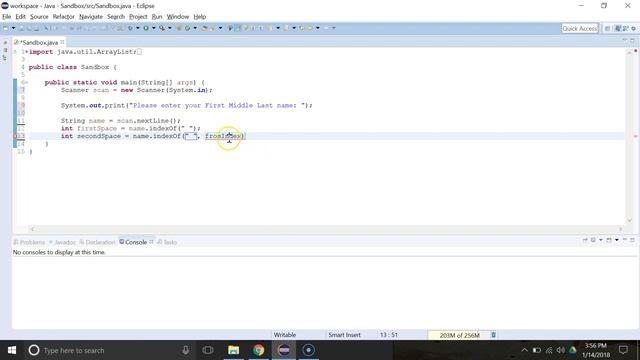Image resolution: width=640 pixels, height=360 pixels.
Task: Click the error marker on line 13
Action: [x=16, y=136]
